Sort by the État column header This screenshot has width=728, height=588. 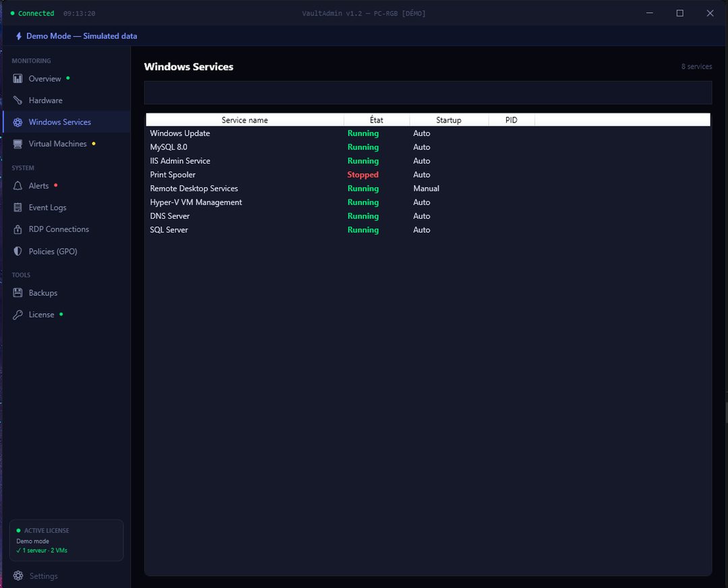tap(377, 120)
